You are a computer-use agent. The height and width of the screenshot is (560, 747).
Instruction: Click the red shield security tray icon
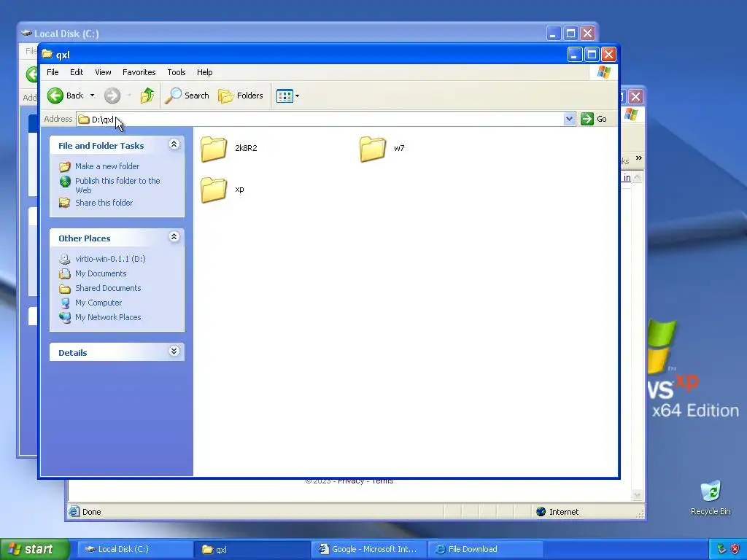pyautogui.click(x=735, y=550)
